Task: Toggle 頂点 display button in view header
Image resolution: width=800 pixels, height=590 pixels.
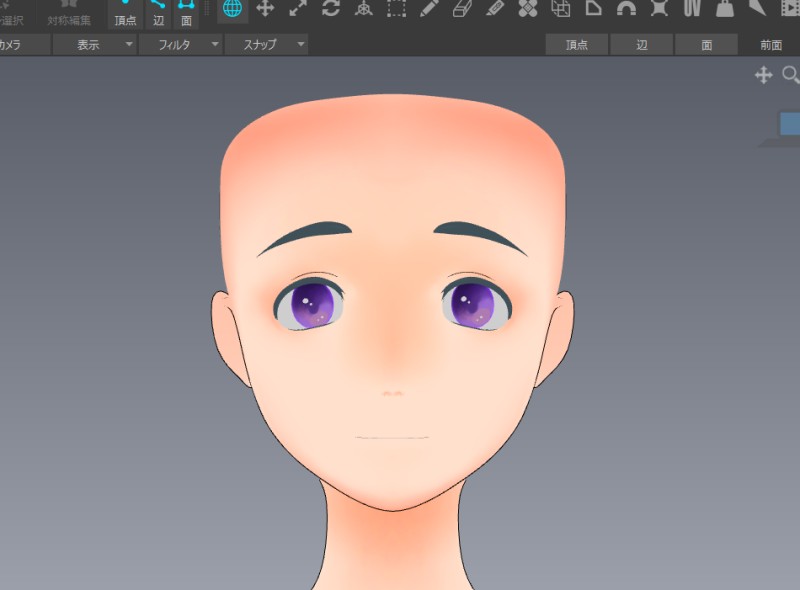Action: 577,45
